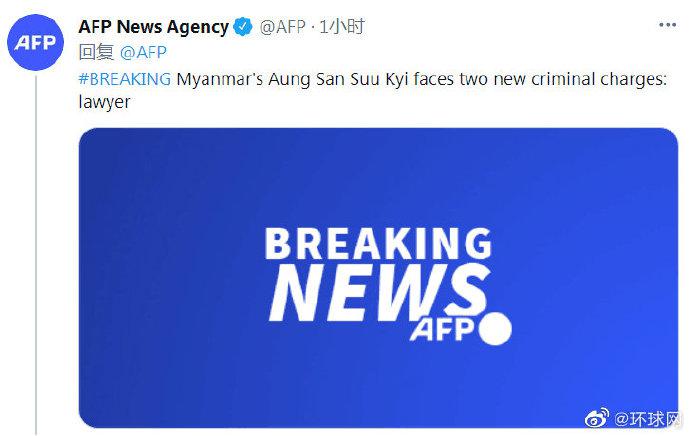Click the white dot beside the image's AFP logo

[497, 329]
